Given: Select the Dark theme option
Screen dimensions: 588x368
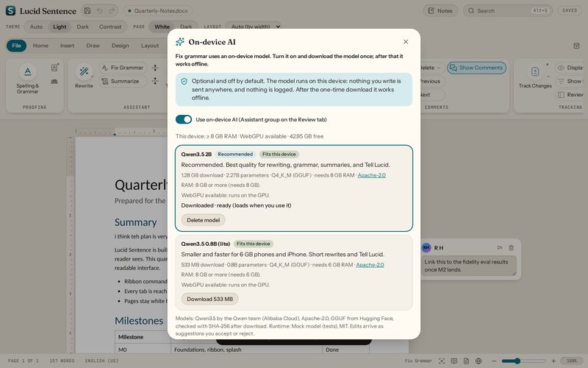Looking at the screenshot, I should tap(82, 26).
